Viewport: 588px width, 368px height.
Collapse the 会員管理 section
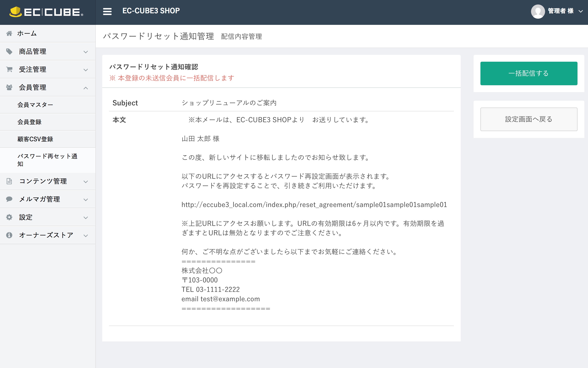point(85,88)
